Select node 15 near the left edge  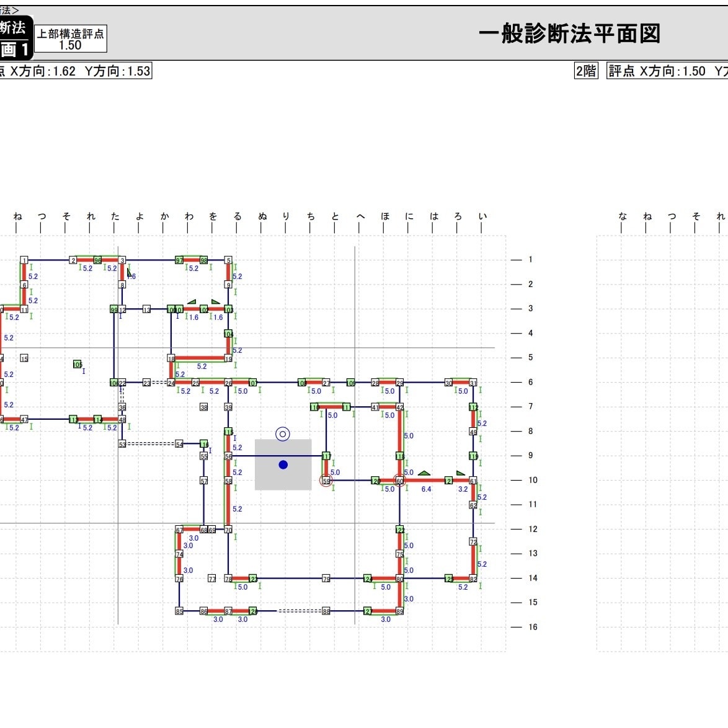[x=24, y=358]
